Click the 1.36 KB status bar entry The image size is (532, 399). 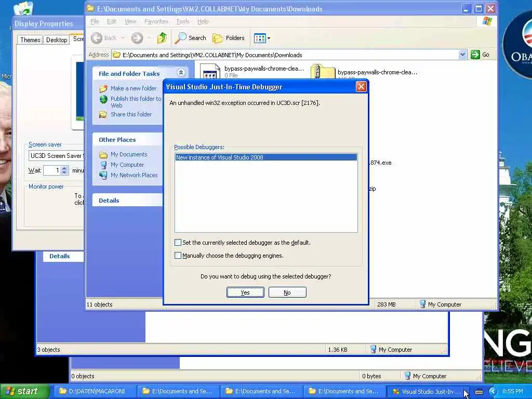point(338,350)
